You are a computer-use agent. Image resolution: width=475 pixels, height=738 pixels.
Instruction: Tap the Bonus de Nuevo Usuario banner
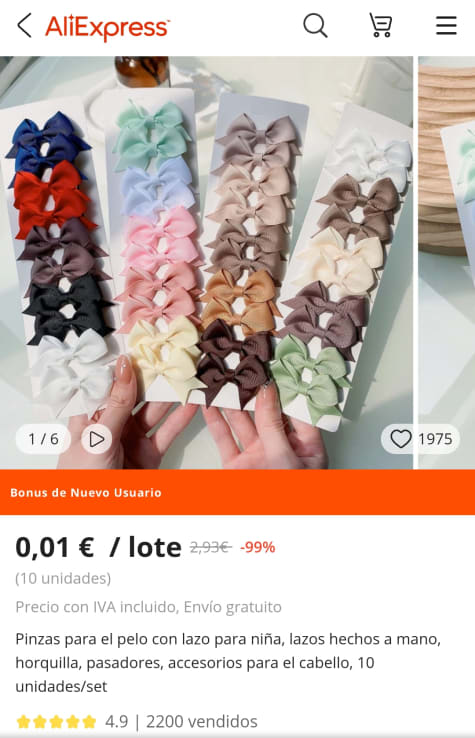click(237, 492)
